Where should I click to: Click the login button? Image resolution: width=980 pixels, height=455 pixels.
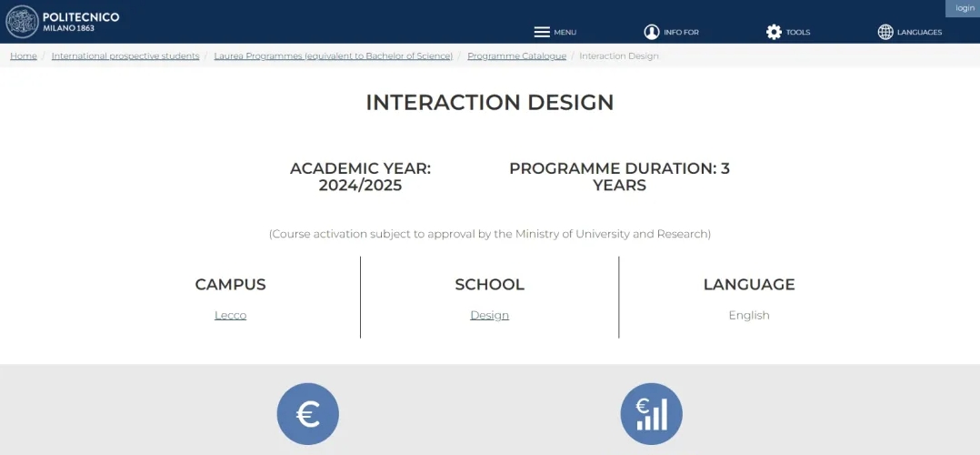point(965,8)
